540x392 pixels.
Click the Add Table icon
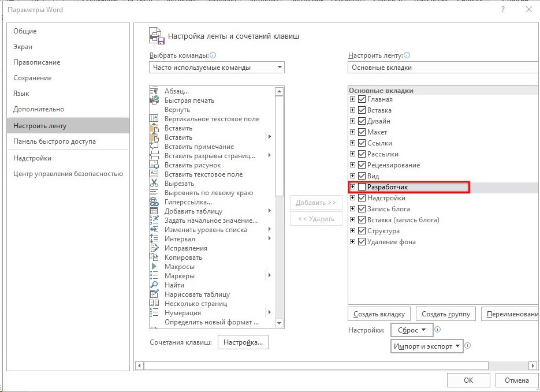click(154, 211)
